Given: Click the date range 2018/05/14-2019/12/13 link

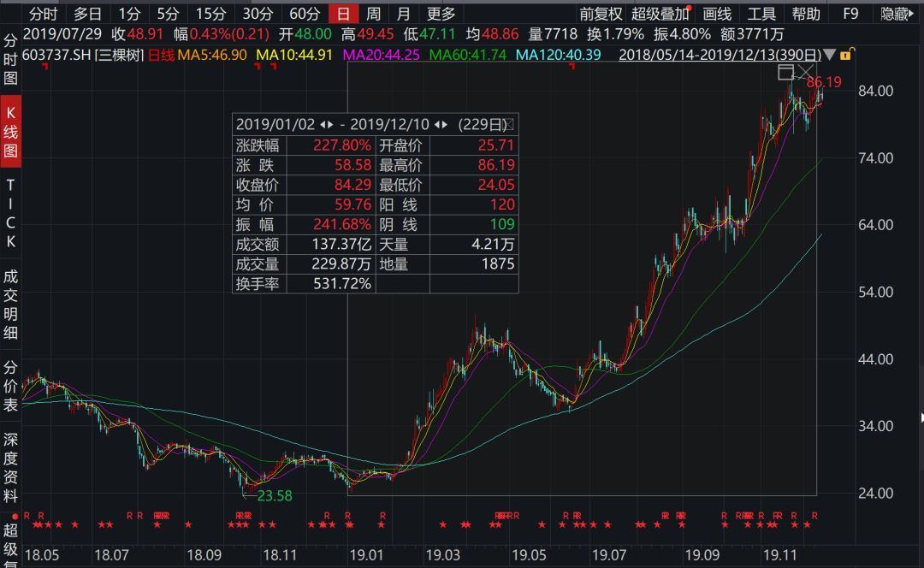Looking at the screenshot, I should 720,55.
